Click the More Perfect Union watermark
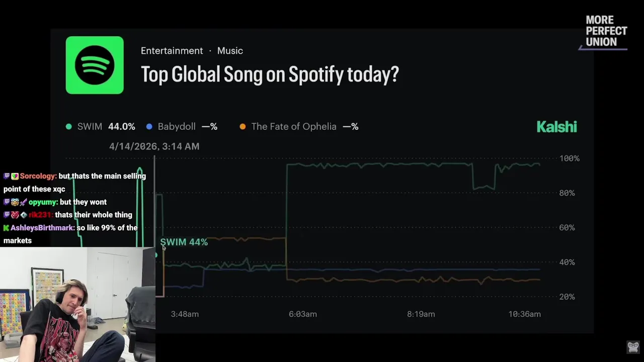The height and width of the screenshot is (362, 644). (606, 31)
